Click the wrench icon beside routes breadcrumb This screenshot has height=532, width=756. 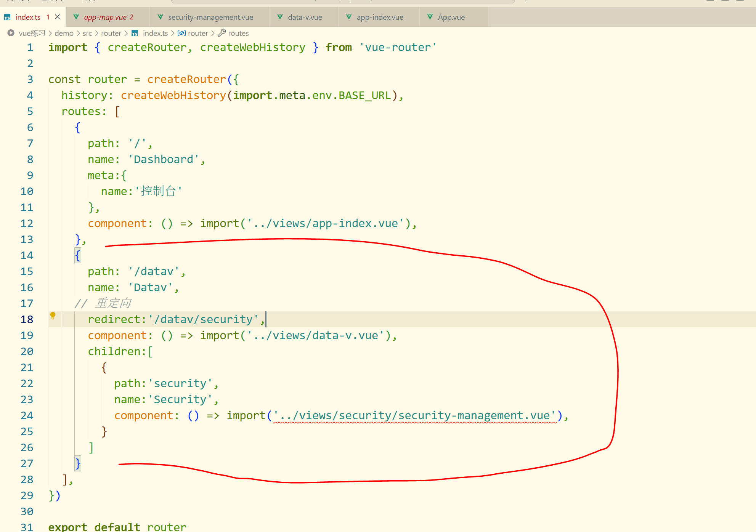coord(222,33)
